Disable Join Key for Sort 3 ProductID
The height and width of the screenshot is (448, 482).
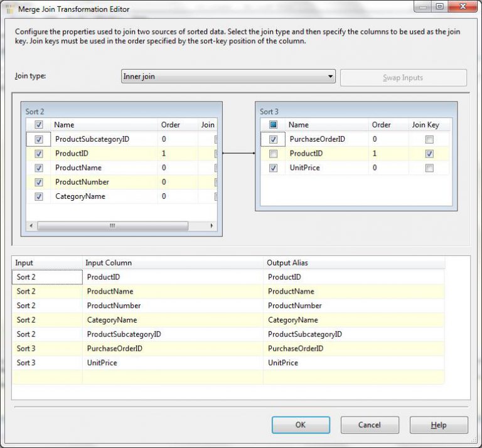429,154
